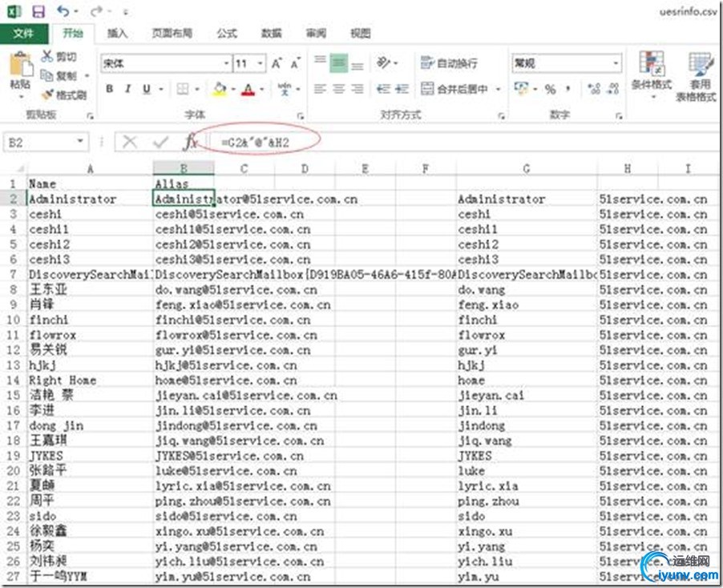This screenshot has width=723, height=588.
Task: Open the font name 宋体 dropdown
Action: pos(226,63)
